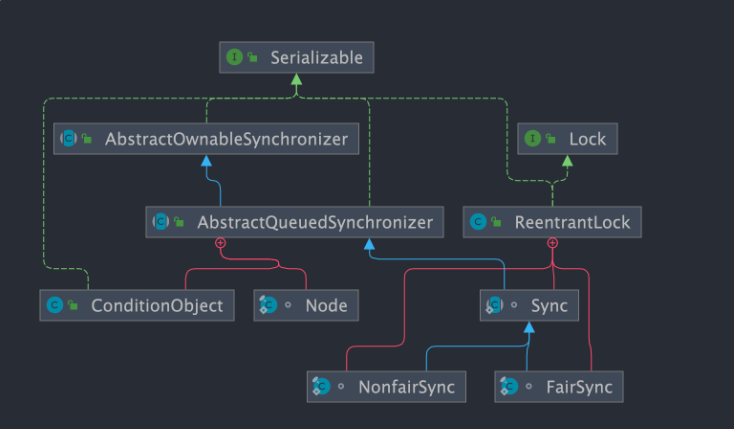Click the public visibility icon on ConditionObject

click(73, 305)
